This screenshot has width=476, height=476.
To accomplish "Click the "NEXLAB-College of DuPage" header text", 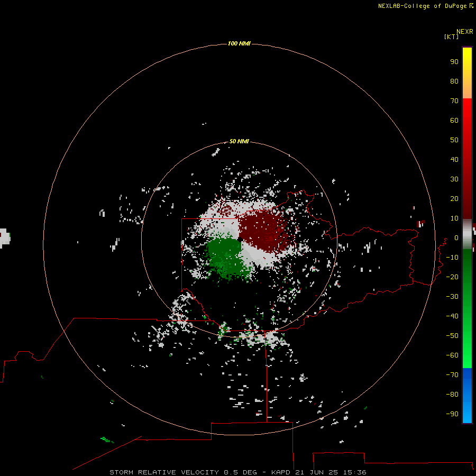I will click(x=422, y=6).
